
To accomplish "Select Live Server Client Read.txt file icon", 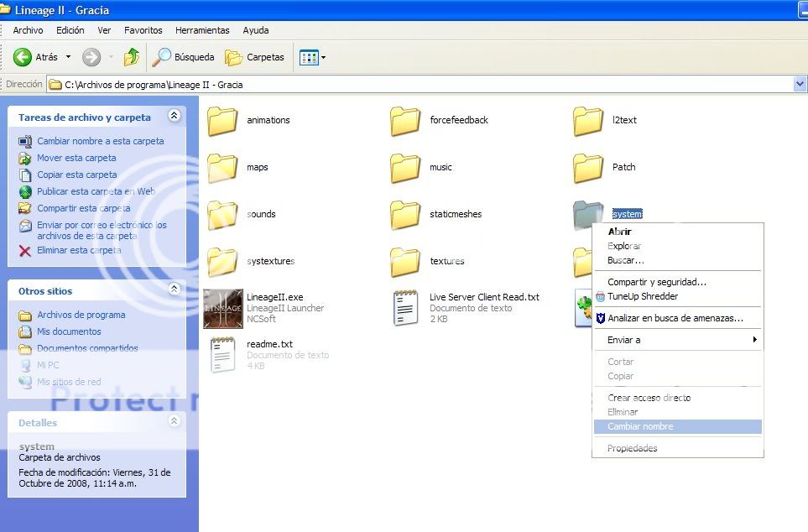I will click(405, 308).
